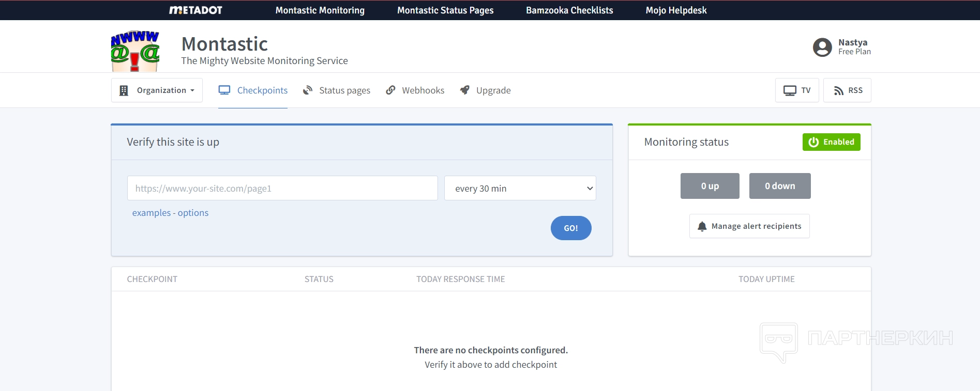The width and height of the screenshot is (980, 391).
Task: Click the 'Verify this site is up' heading
Action: pos(173,142)
